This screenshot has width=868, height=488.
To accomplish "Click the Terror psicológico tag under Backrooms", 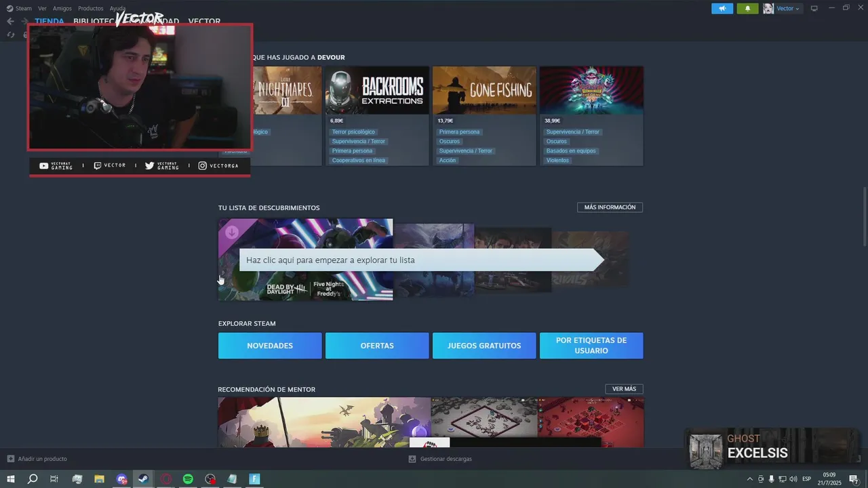I will [353, 132].
